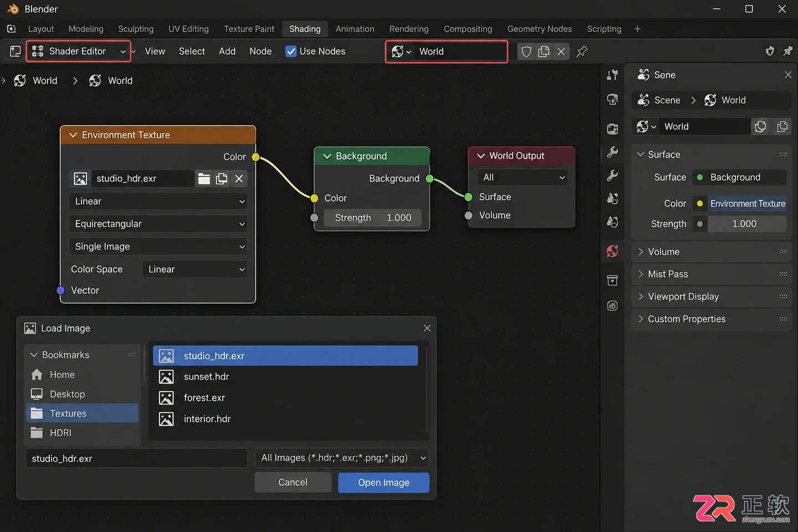
Task: Select forest.exr image file icon
Action: (166, 398)
